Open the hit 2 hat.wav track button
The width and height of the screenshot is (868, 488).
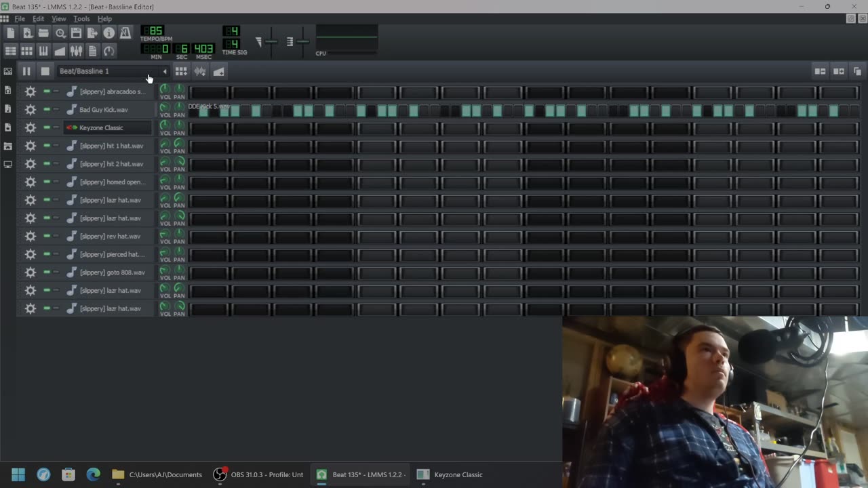pyautogui.click(x=108, y=164)
